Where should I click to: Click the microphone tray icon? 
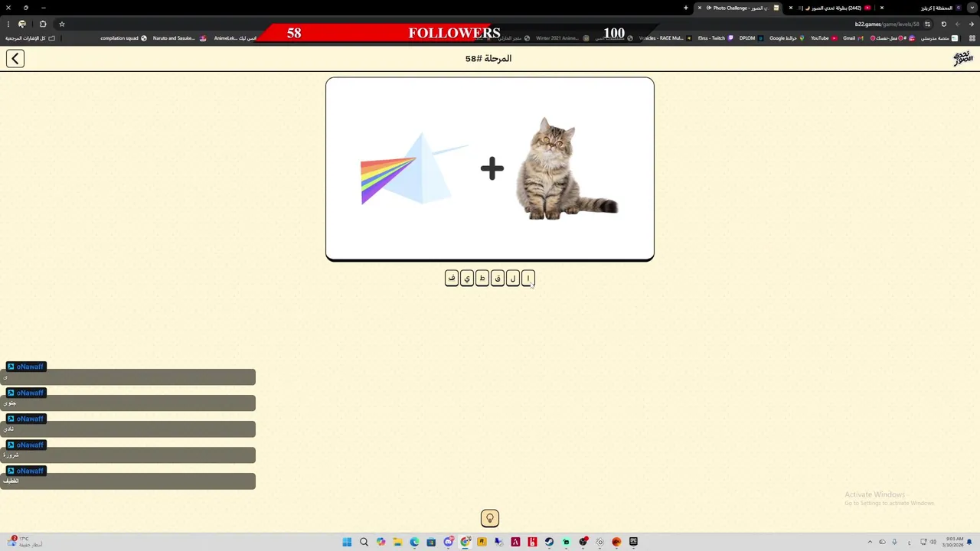[894, 542]
